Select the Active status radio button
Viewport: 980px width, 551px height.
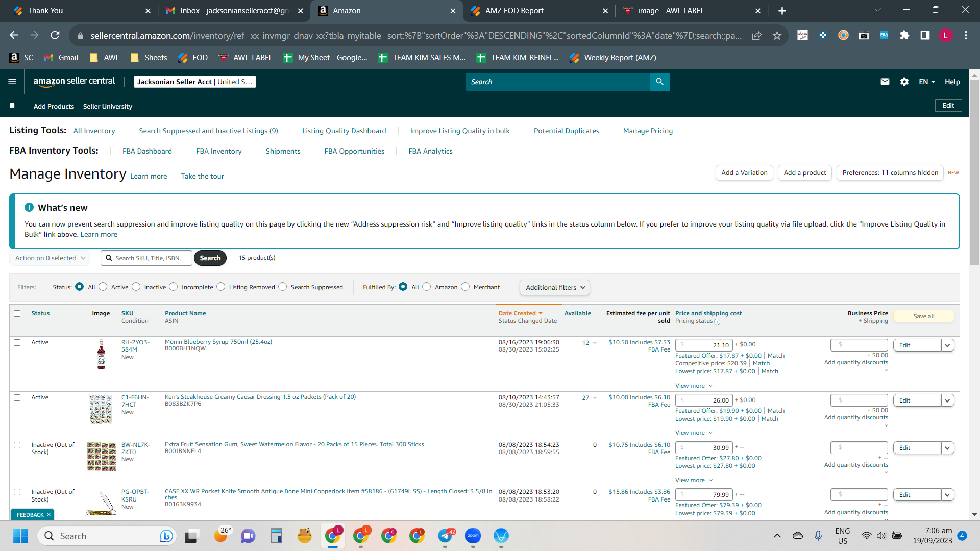[103, 287]
